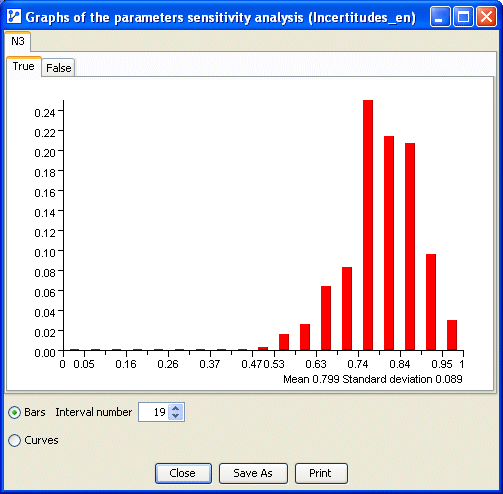Click the Print button
The width and height of the screenshot is (503, 494).
[x=321, y=473]
